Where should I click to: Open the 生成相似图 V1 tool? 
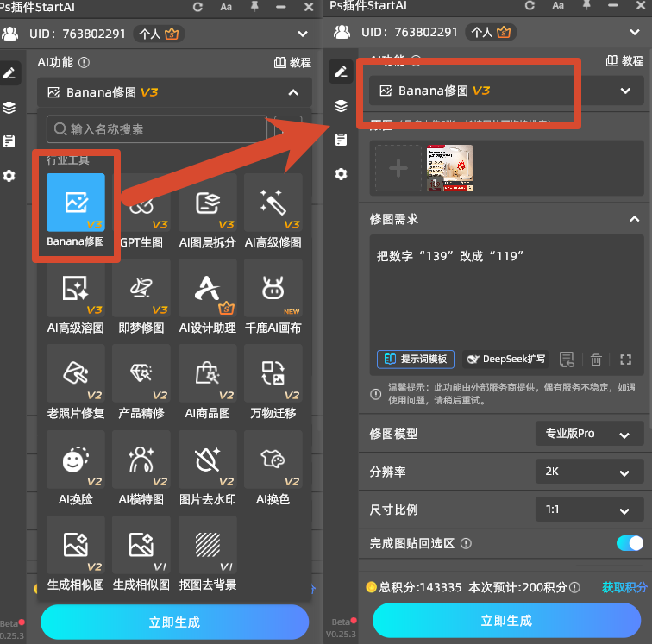[x=141, y=545]
